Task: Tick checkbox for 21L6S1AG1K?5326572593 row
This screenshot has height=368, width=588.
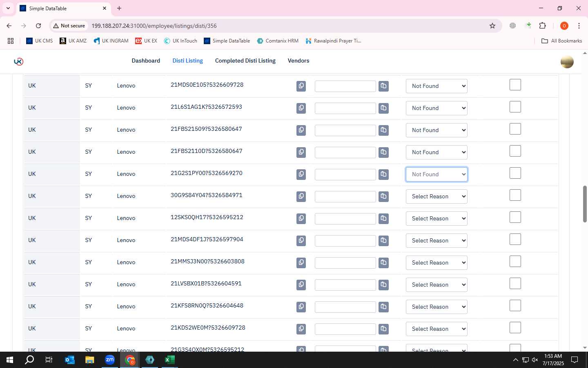Action: [x=515, y=107]
